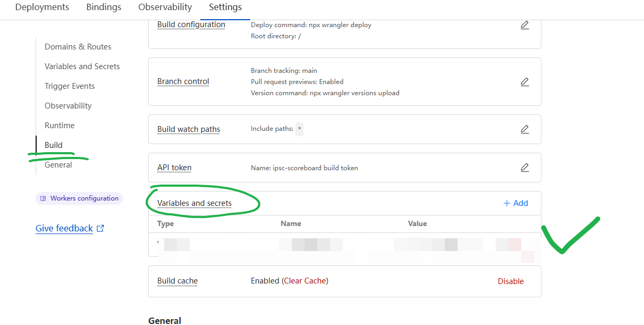Click Build cache label link

coord(177,281)
